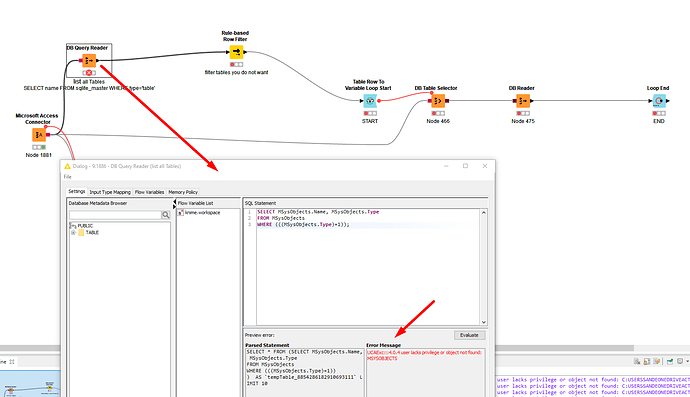Click the SQL editor scrollbar down arrow

click(x=484, y=322)
